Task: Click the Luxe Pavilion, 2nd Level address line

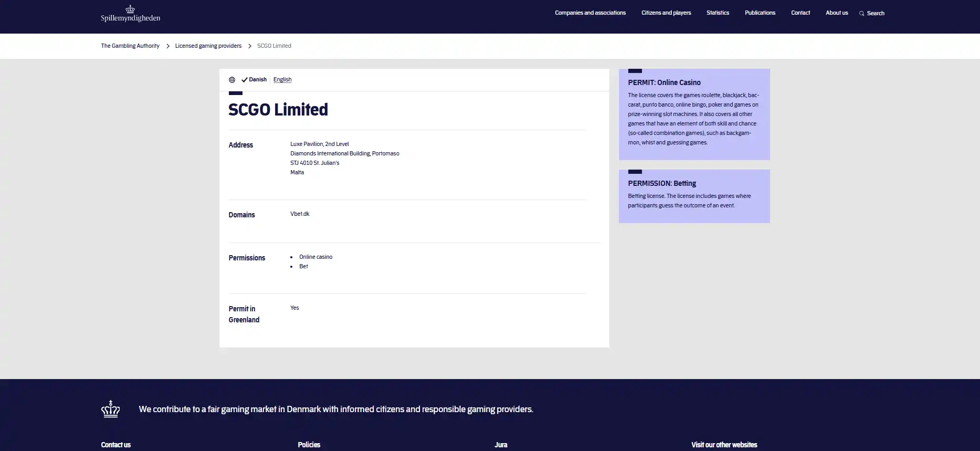Action: click(319, 144)
